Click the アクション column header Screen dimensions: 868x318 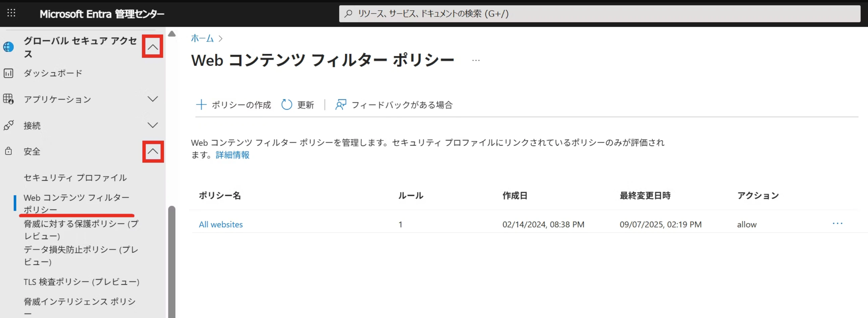758,196
